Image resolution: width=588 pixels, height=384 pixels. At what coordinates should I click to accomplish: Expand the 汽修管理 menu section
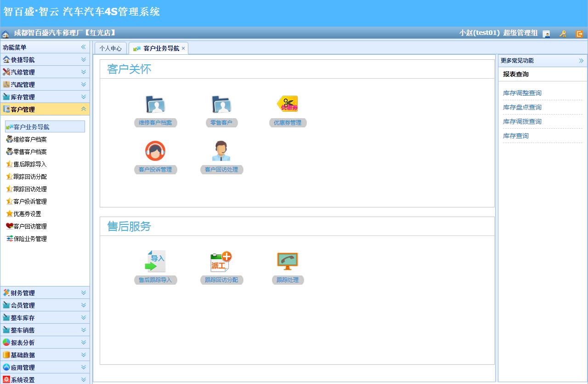tap(45, 72)
